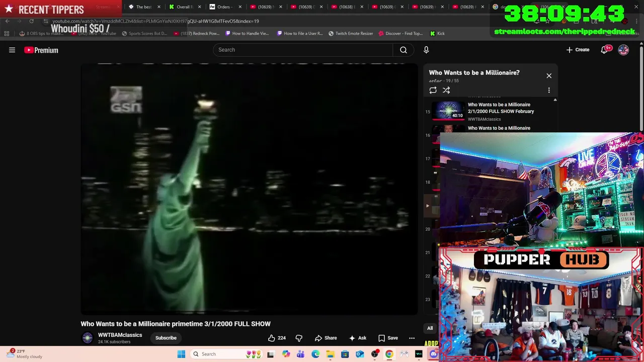Open Task View on taskbar

271,354
